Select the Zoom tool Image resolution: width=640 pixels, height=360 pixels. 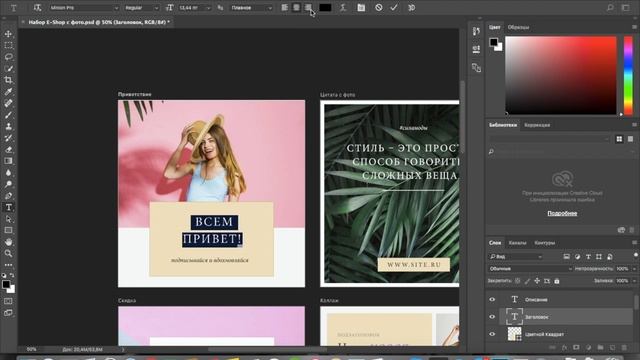[8, 253]
